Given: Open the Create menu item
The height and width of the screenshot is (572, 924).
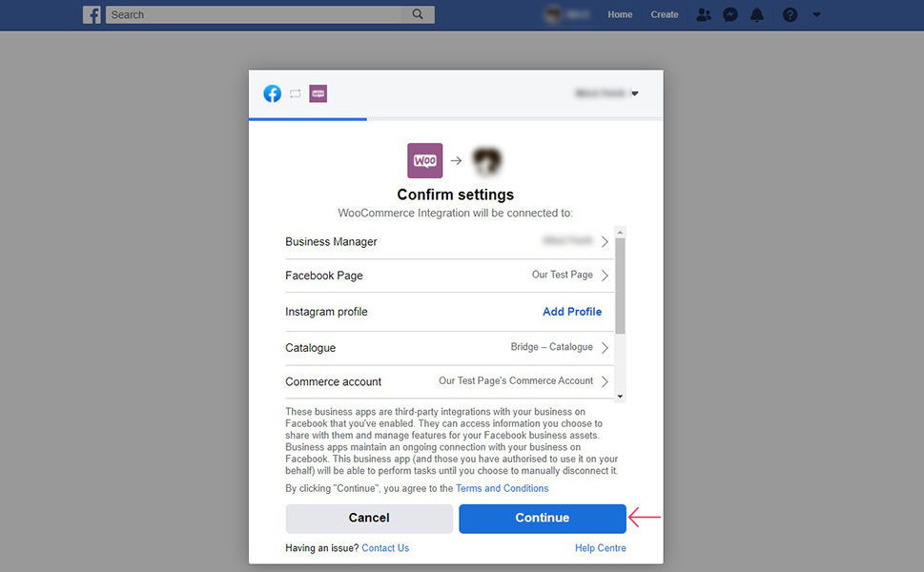Looking at the screenshot, I should pos(664,14).
